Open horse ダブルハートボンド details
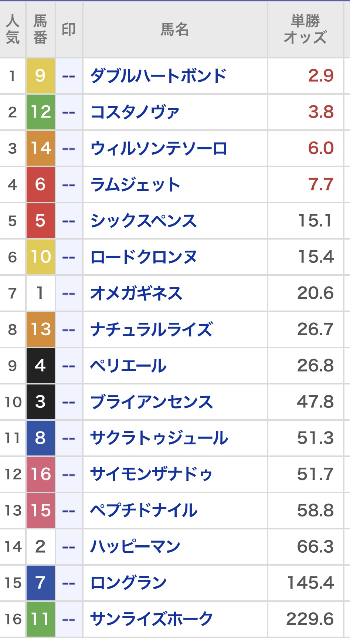350x644 pixels. (x=158, y=76)
